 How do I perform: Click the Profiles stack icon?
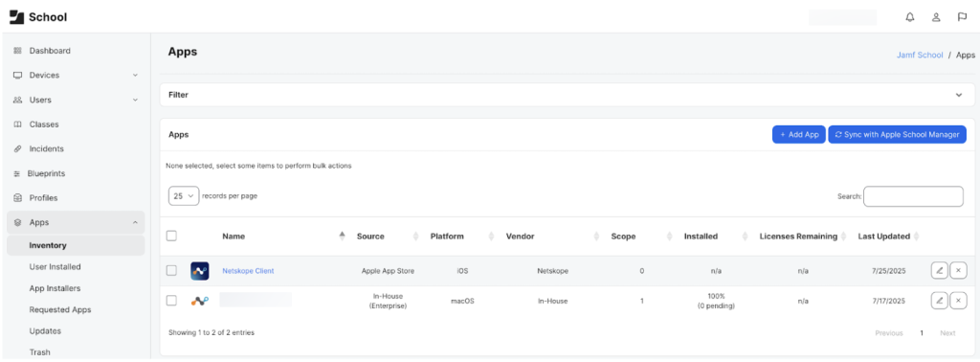tap(17, 198)
